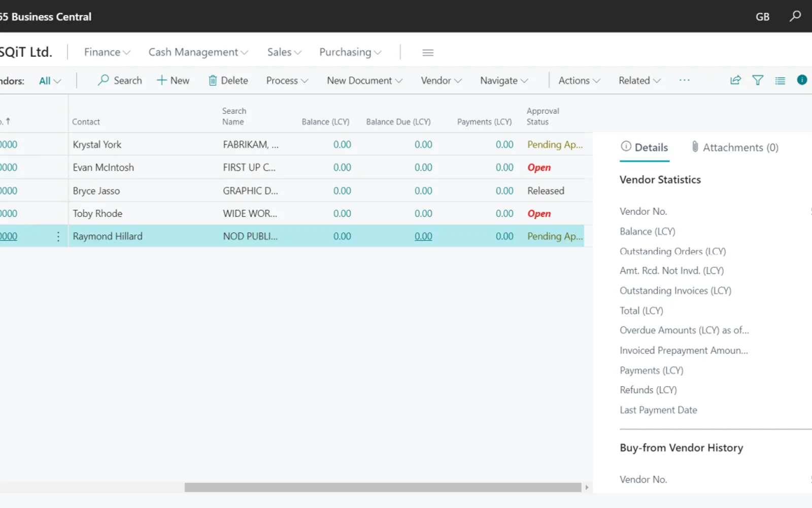The height and width of the screenshot is (508, 812).
Task: Click the horizontal scrollbar thumb
Action: coord(383,487)
